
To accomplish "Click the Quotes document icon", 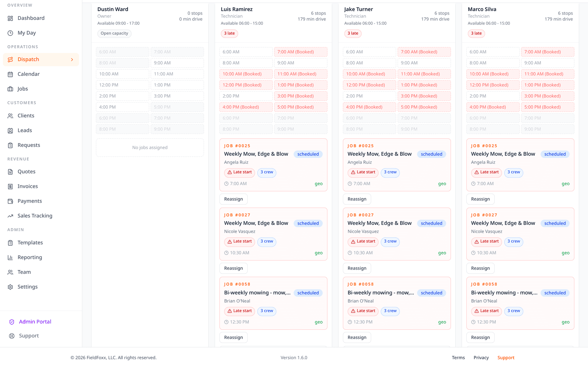I will pos(10,172).
